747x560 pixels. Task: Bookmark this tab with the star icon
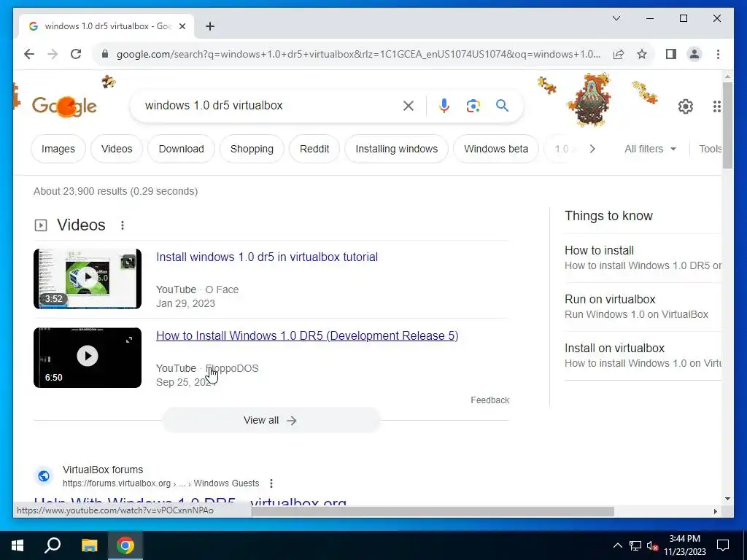click(642, 54)
